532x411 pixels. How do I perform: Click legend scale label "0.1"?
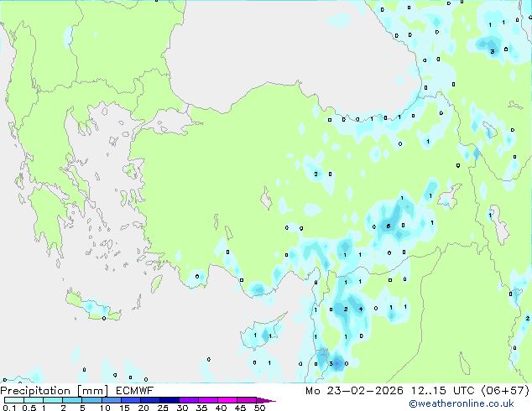9,408
